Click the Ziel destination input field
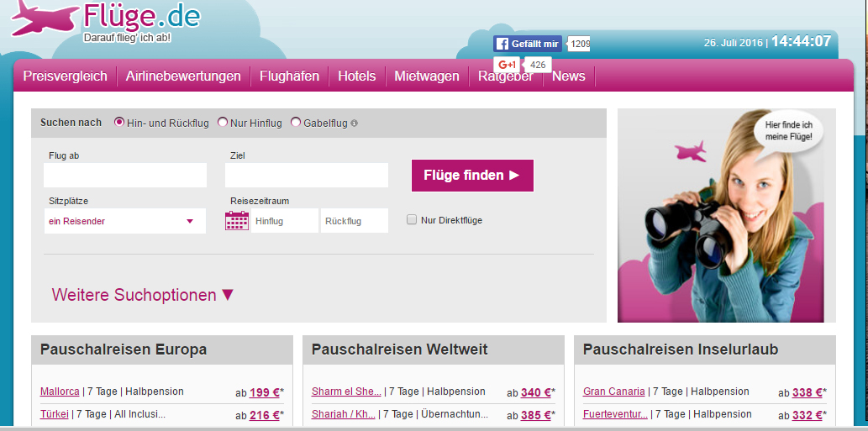Viewport: 868px width, 431px height. (x=307, y=176)
